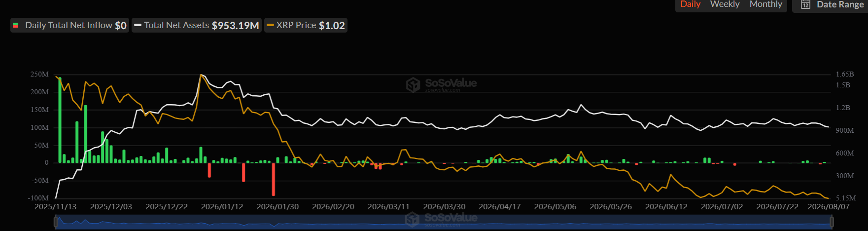868x231 pixels.
Task: Click the 2026/01/30 x-axis date label
Action: (x=278, y=207)
